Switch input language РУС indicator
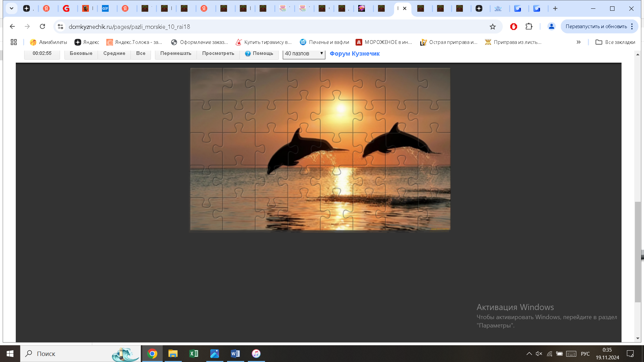 pos(585,354)
